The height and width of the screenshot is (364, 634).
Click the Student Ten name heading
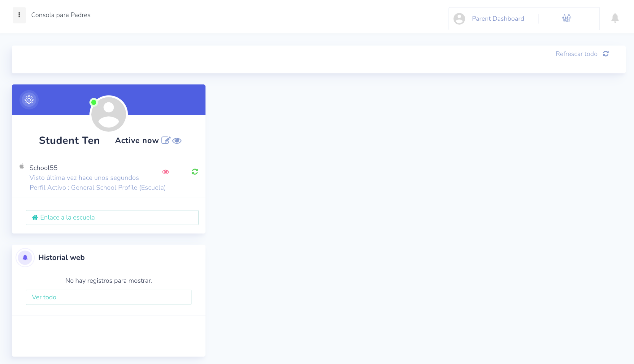pos(69,140)
